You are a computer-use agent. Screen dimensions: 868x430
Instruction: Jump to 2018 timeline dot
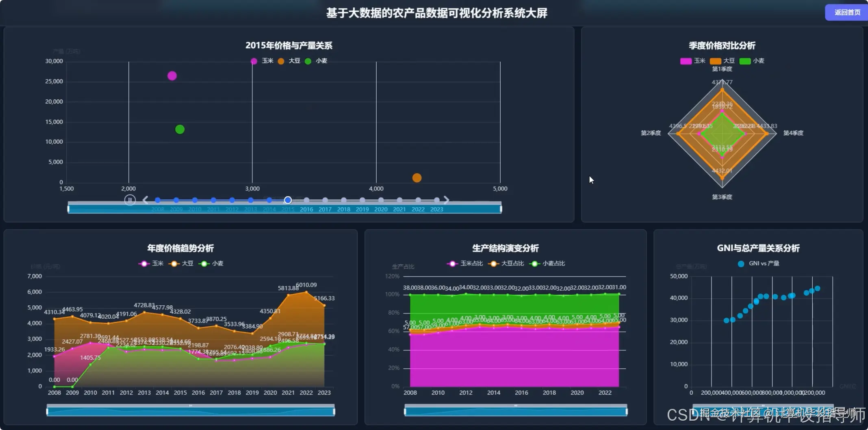(344, 200)
